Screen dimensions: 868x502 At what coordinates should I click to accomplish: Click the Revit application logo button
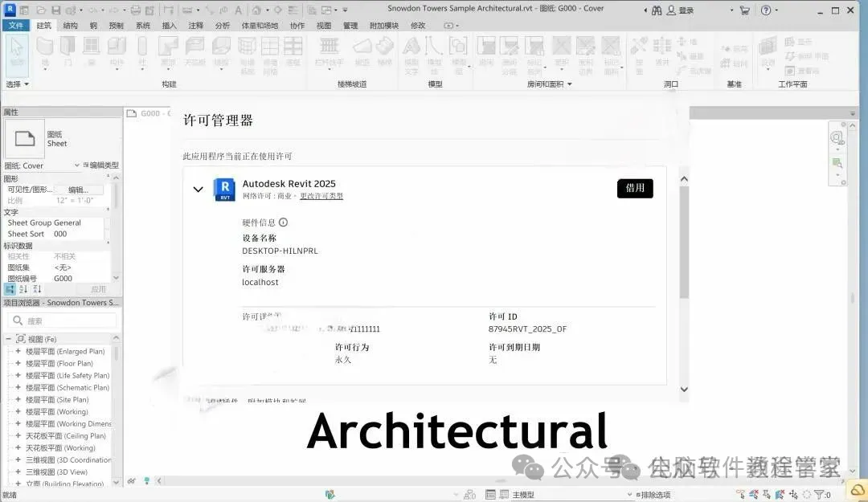10,10
